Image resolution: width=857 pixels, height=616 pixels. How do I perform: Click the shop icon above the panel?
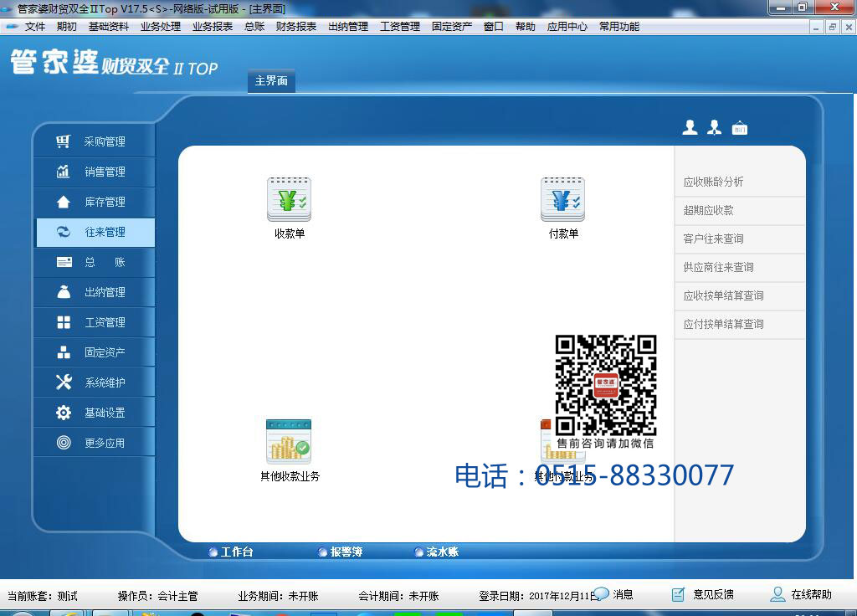pyautogui.click(x=740, y=127)
